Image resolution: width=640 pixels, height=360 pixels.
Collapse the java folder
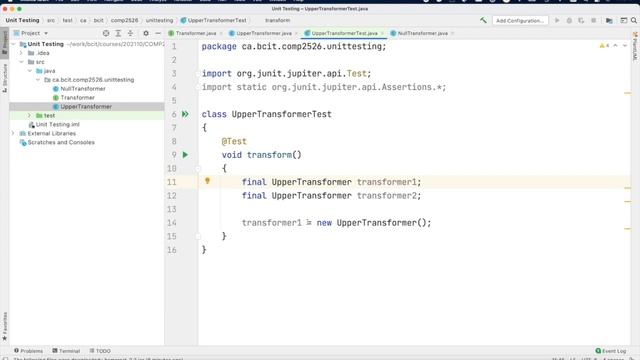[x=30, y=71]
